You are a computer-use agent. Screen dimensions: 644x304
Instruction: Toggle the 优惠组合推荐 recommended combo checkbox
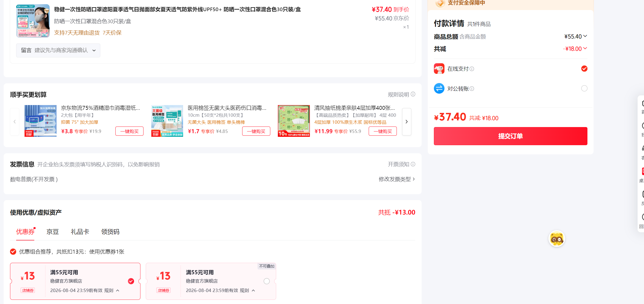pyautogui.click(x=13, y=252)
